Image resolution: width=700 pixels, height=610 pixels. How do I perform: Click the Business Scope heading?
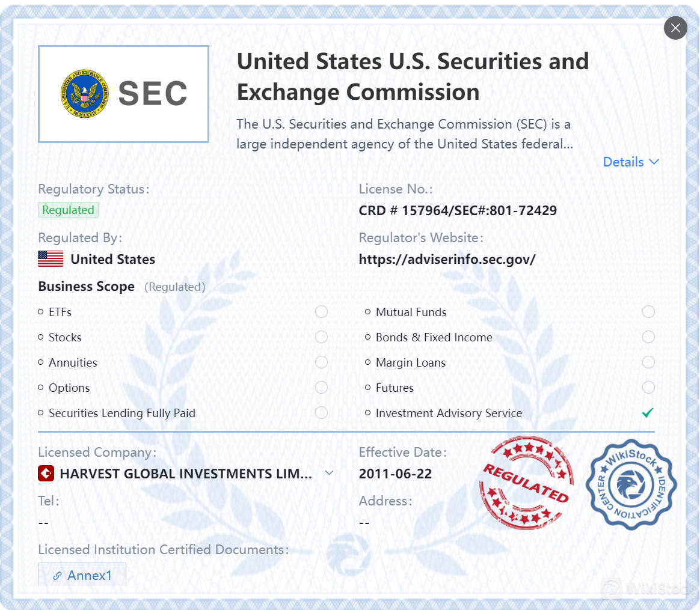(86, 287)
